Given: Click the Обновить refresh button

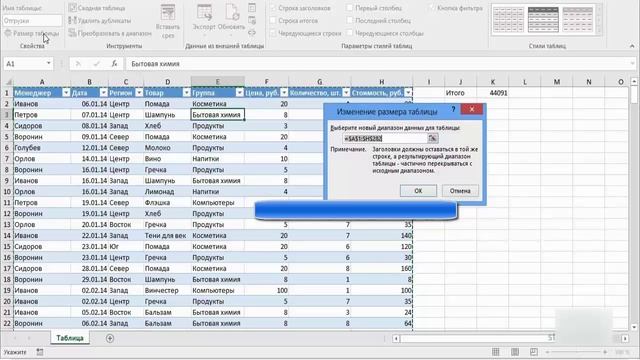Looking at the screenshot, I should 231,18.
